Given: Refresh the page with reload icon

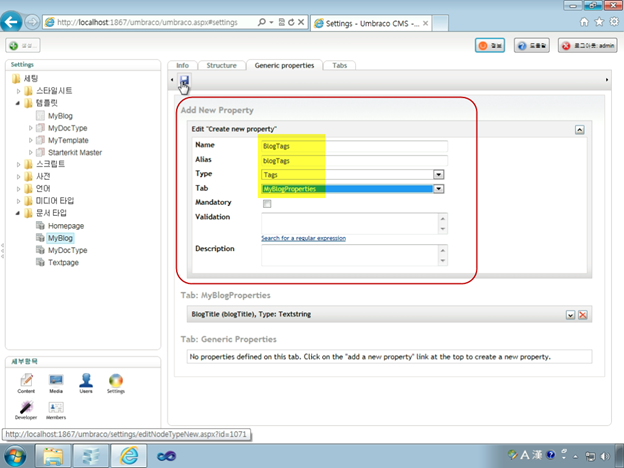Looking at the screenshot, I should (291, 22).
